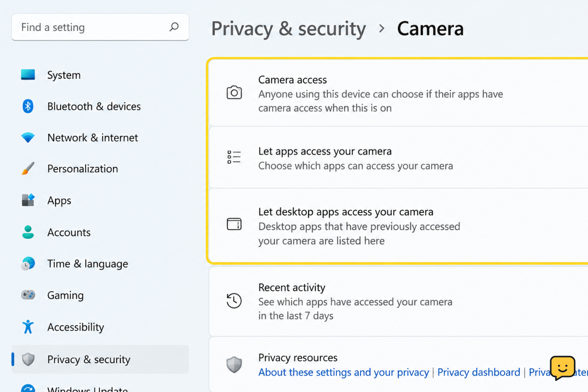Click the yellow smiley feedback icon

pyautogui.click(x=563, y=368)
